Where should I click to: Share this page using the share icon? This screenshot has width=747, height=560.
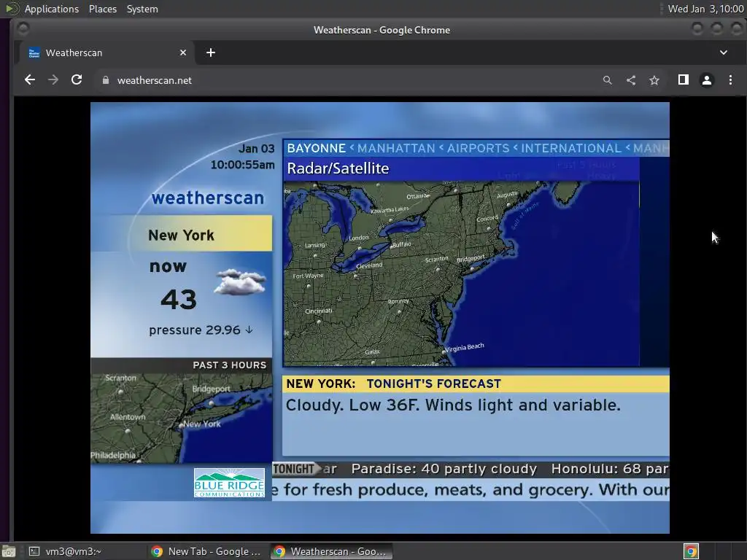click(x=631, y=80)
